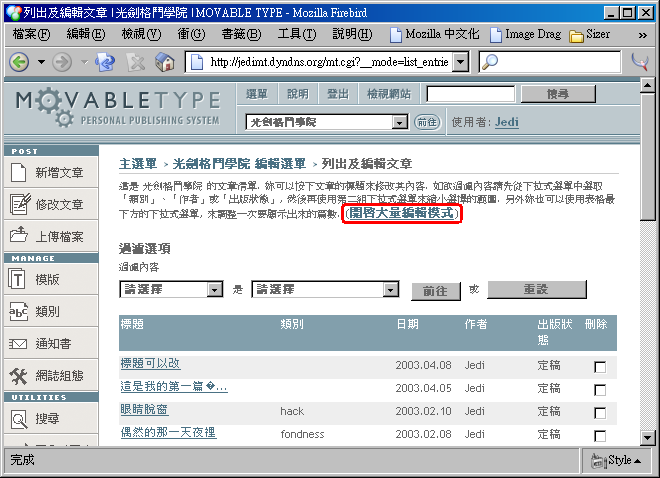
Task: Open the 通知書 notifications envelope icon
Action: (x=18, y=344)
